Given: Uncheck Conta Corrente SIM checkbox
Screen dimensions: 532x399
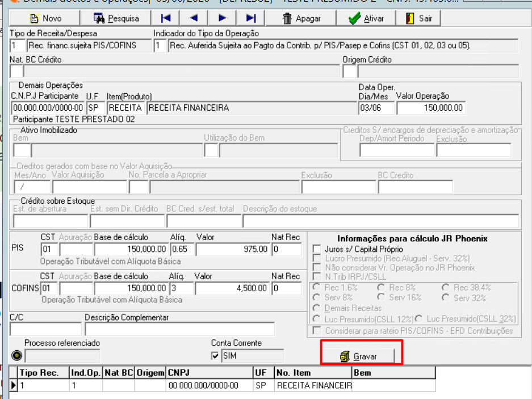Looking at the screenshot, I should click(x=215, y=356).
